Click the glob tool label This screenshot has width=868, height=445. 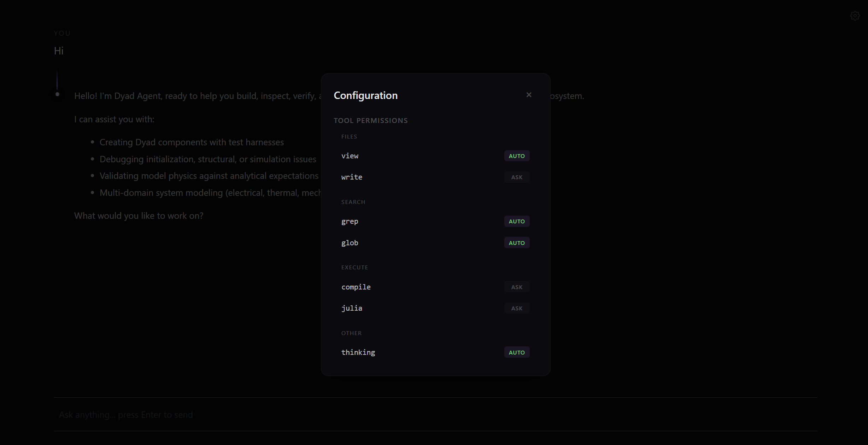click(350, 243)
